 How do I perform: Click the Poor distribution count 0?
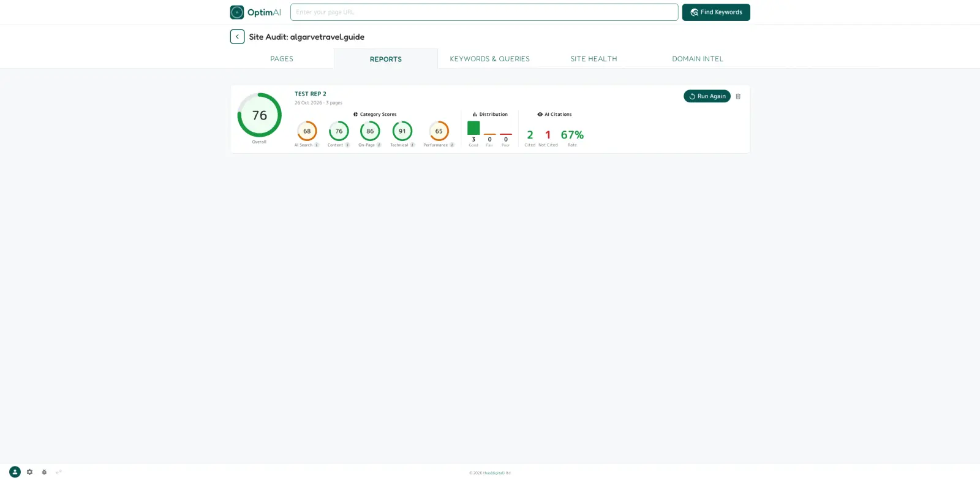click(x=506, y=140)
